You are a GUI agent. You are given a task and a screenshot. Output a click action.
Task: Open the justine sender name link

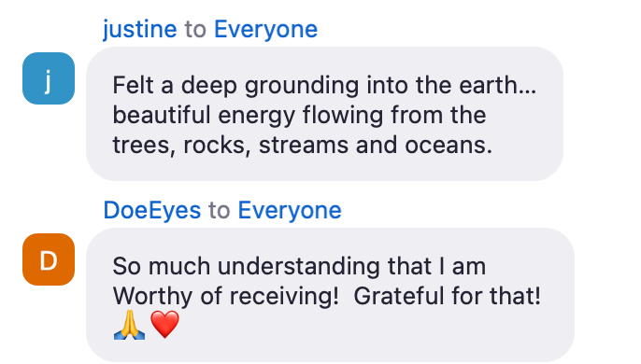(x=140, y=29)
